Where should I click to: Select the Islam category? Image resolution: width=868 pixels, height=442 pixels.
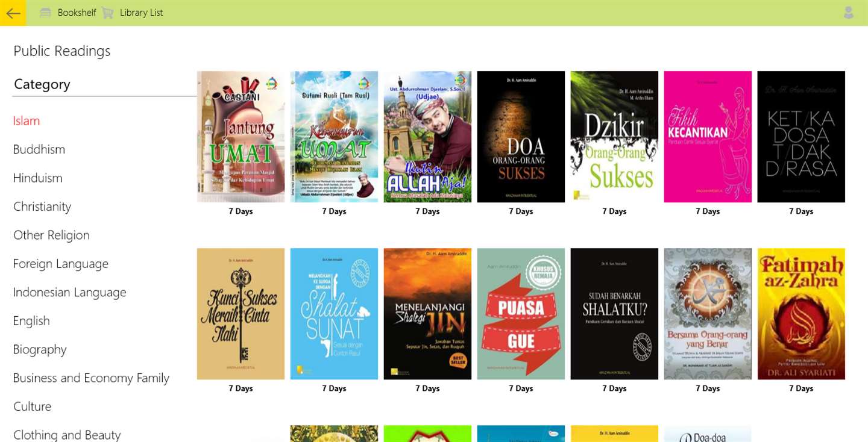[x=27, y=121]
